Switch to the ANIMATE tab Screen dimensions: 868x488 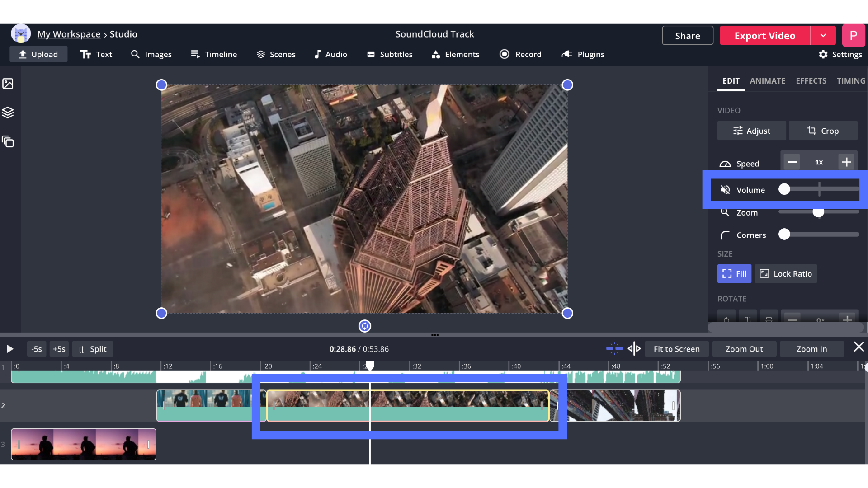click(767, 81)
